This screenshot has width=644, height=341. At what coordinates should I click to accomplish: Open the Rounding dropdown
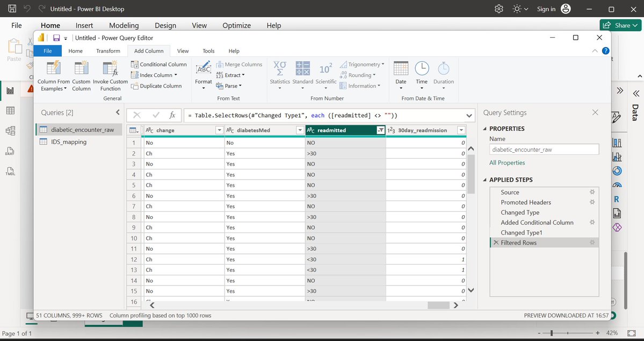(x=358, y=75)
